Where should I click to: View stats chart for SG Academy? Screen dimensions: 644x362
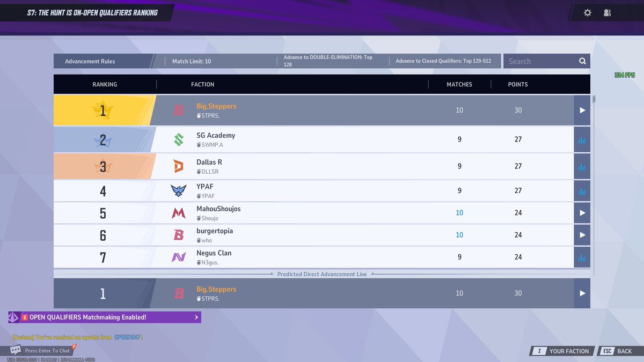pyautogui.click(x=582, y=139)
